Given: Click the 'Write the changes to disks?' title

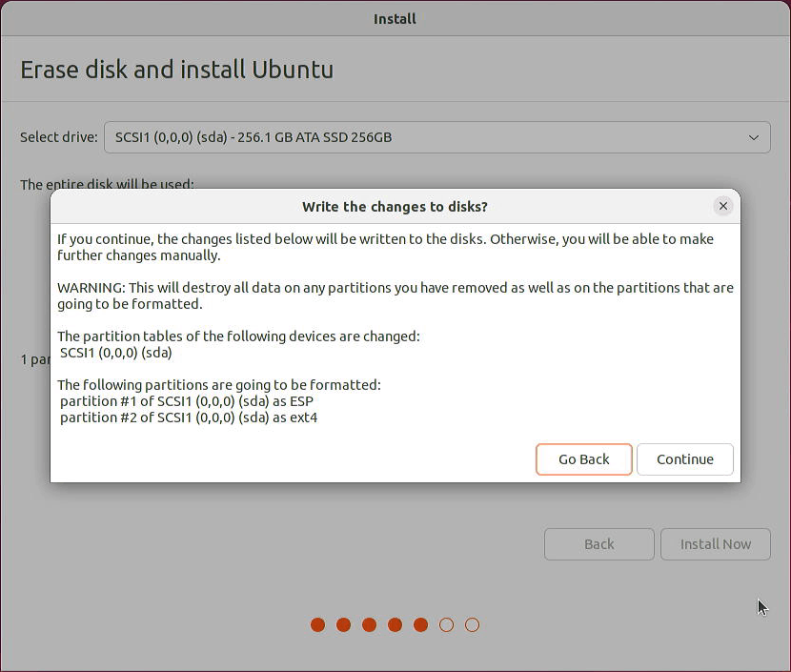Looking at the screenshot, I should pyautogui.click(x=395, y=207).
